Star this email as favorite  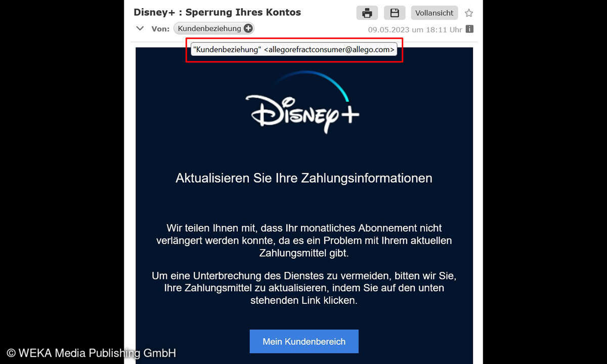tap(469, 13)
